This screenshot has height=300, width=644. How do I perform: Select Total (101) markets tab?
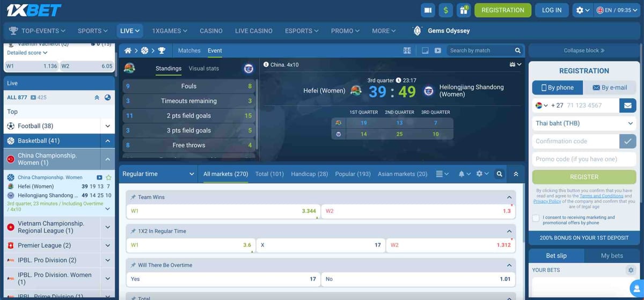click(269, 174)
